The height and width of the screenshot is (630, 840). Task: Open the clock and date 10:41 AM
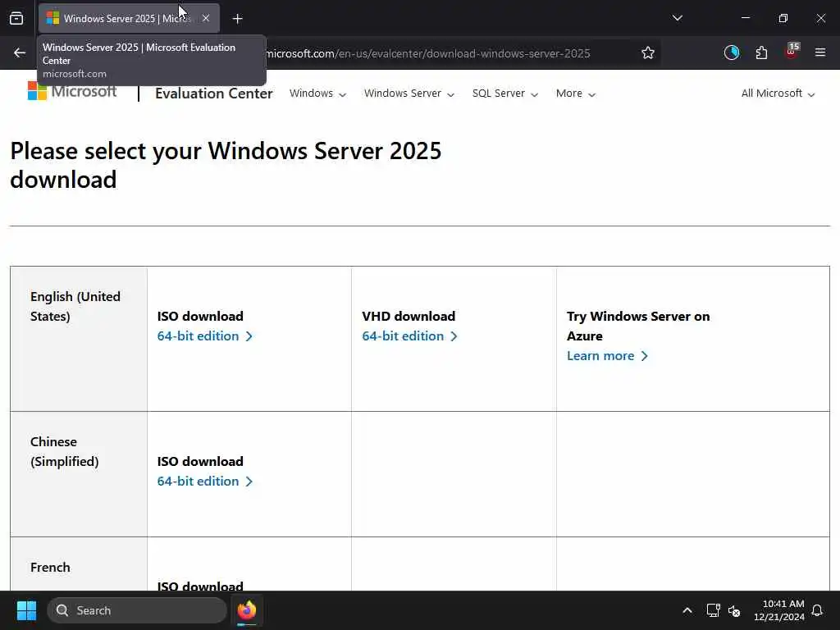(779, 610)
